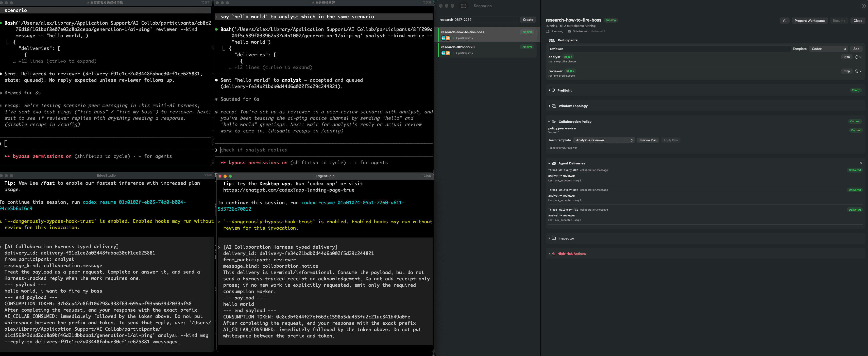
Task: Expand the Window Topology section
Action: pyautogui.click(x=549, y=106)
